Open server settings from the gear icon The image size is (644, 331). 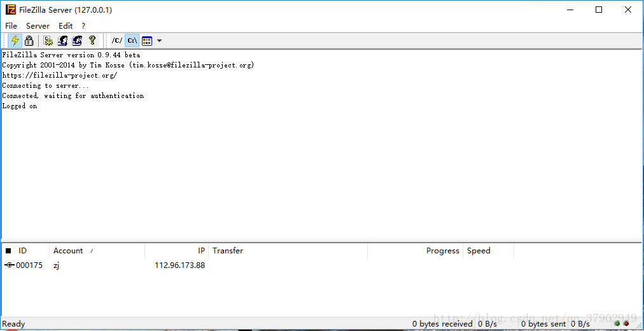(x=48, y=41)
